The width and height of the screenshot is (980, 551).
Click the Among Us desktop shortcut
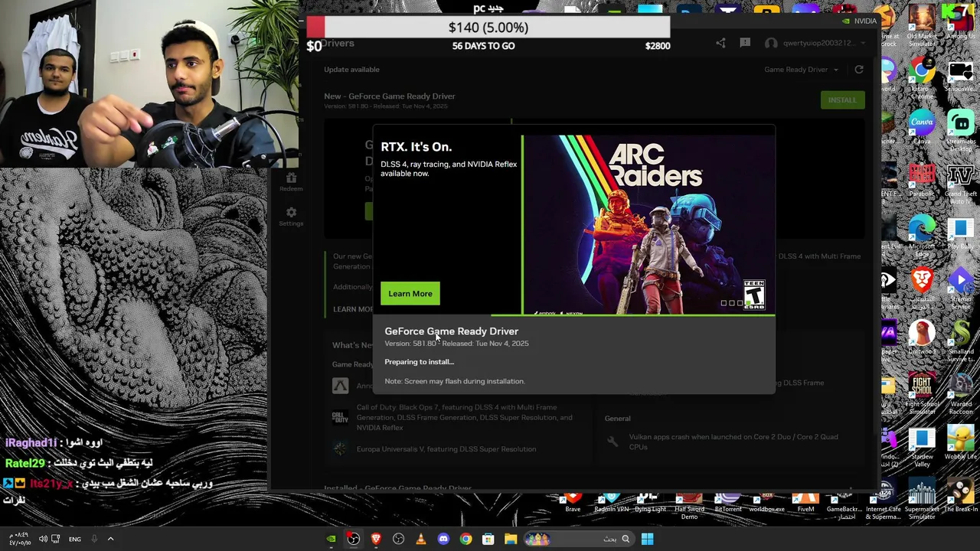coord(960,22)
